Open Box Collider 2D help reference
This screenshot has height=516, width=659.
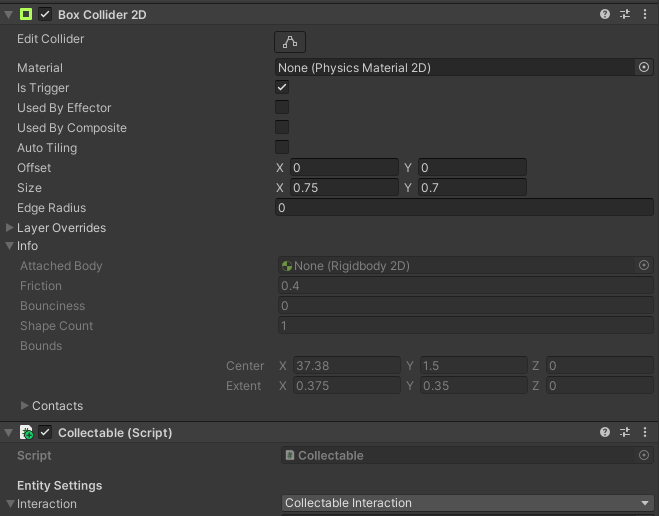click(605, 14)
